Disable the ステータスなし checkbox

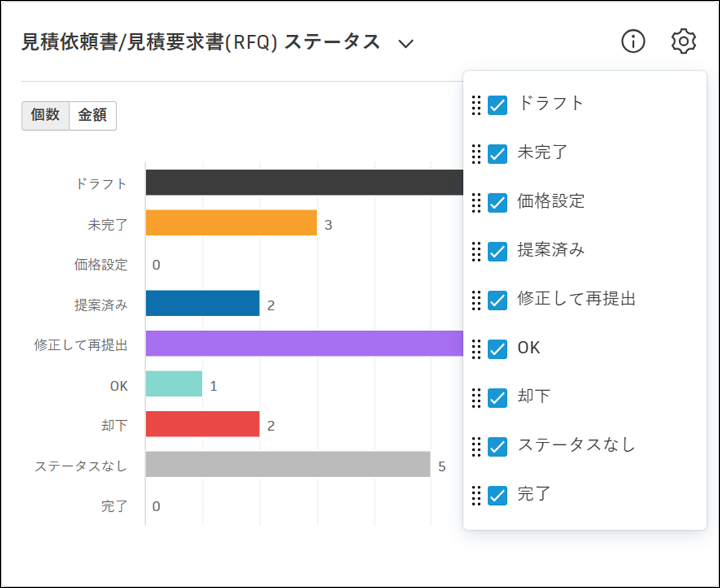point(497,447)
